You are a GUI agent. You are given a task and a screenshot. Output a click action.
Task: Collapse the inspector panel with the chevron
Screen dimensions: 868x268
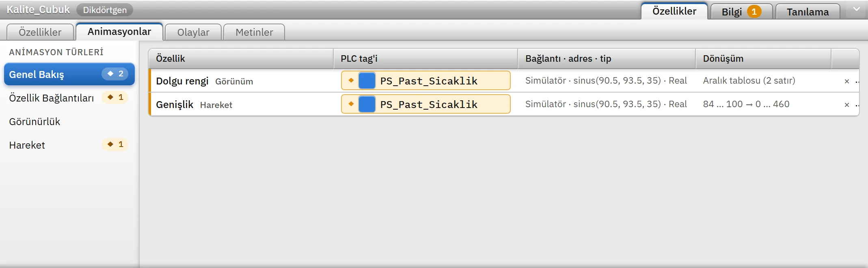click(857, 9)
